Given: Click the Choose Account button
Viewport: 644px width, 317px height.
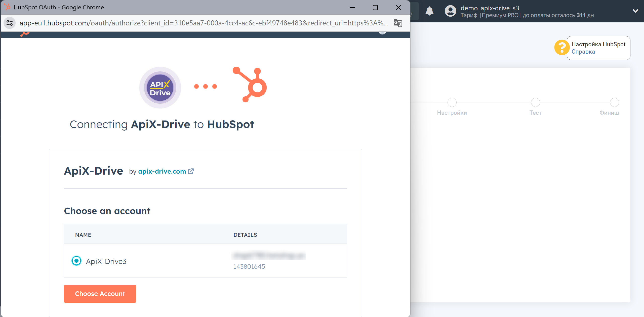Looking at the screenshot, I should click(100, 294).
